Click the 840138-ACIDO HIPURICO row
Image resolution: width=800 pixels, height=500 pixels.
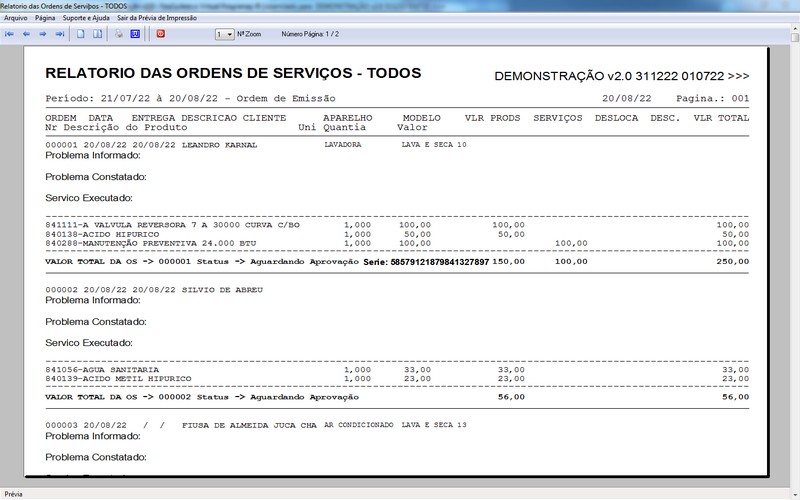point(397,234)
